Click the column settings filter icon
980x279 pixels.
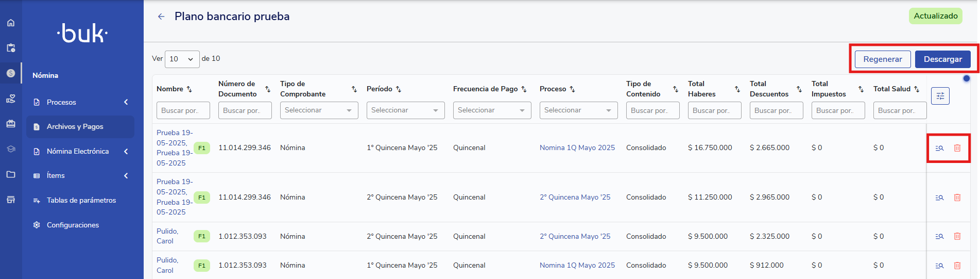click(x=940, y=96)
